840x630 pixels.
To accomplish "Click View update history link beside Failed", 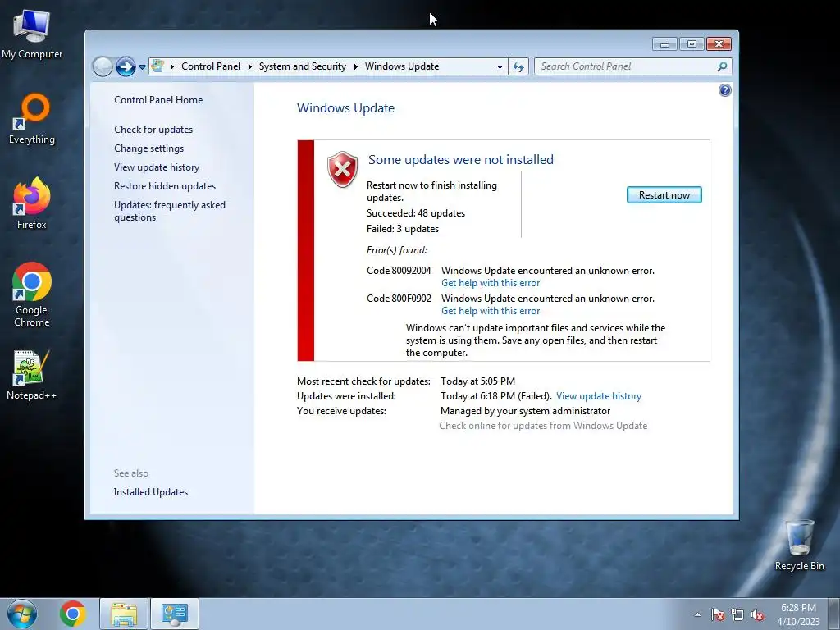I will (x=598, y=396).
